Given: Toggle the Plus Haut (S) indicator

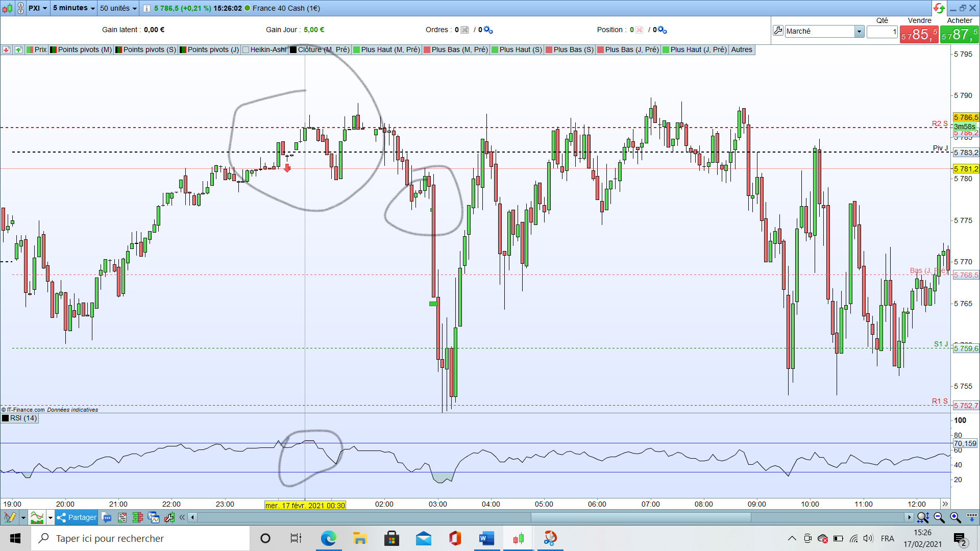Looking at the screenshot, I should (517, 49).
